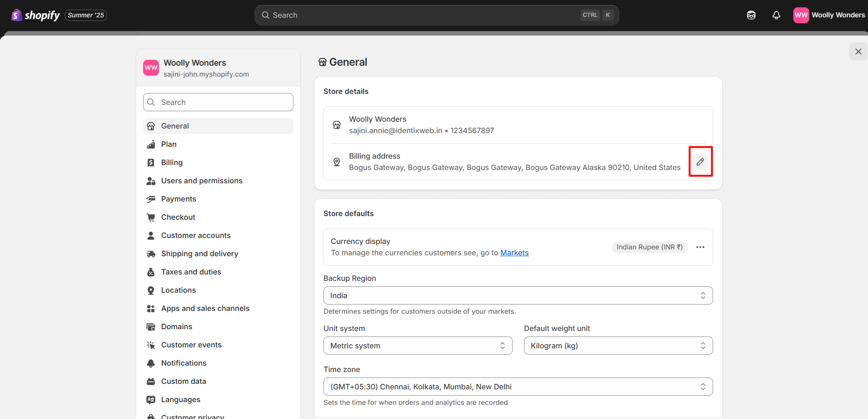Focus the settings Search field

point(218,102)
